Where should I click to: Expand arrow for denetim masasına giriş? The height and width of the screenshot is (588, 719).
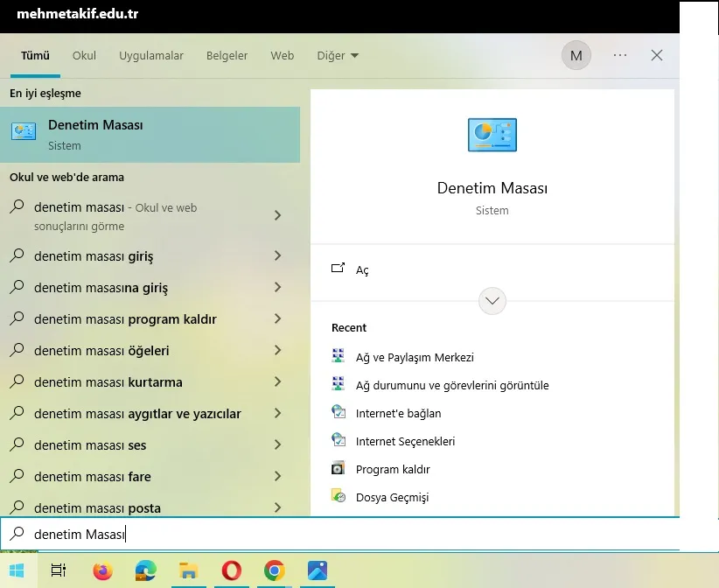pyautogui.click(x=277, y=287)
